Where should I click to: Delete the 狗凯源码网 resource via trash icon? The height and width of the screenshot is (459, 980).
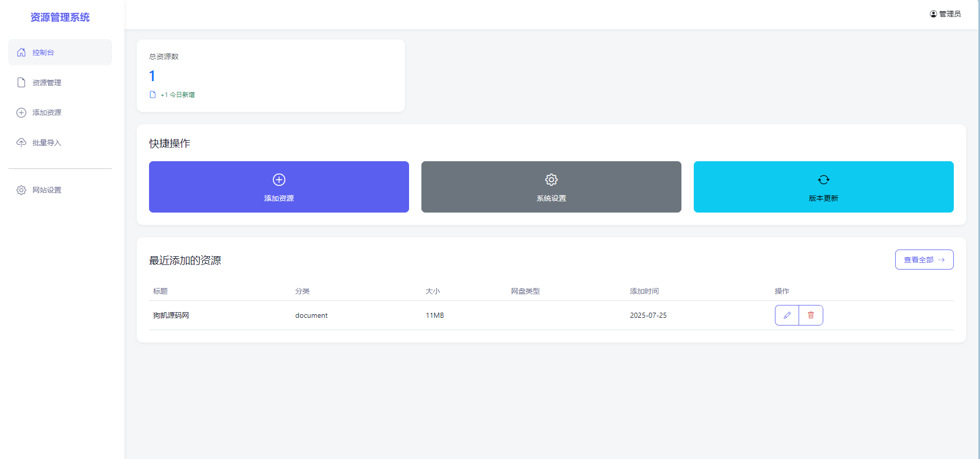[x=810, y=315]
